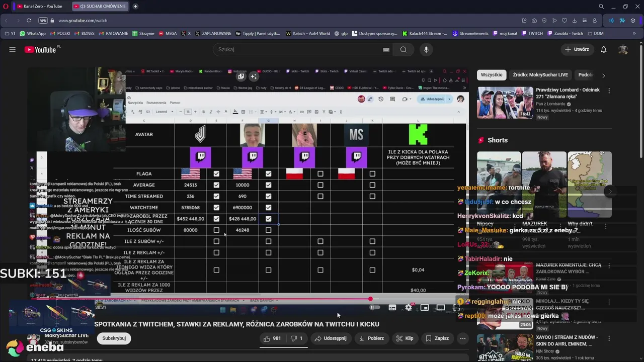Open YouTube notifications bell
The width and height of the screenshot is (644, 362).
click(x=604, y=49)
